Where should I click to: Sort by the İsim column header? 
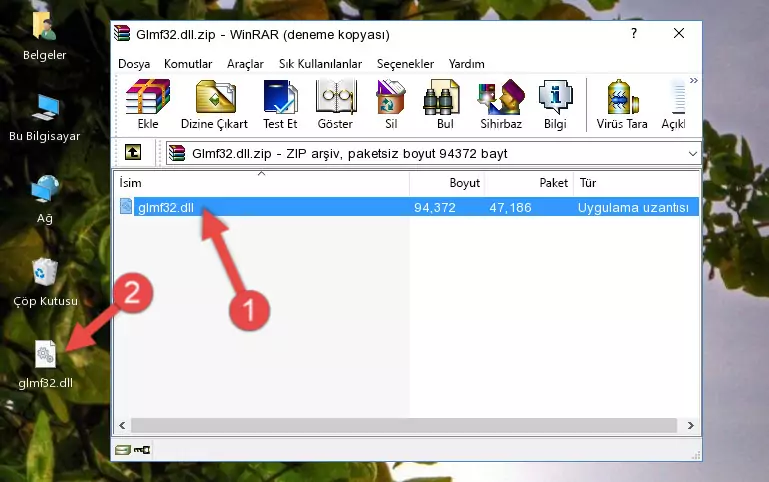pyautogui.click(x=262, y=182)
